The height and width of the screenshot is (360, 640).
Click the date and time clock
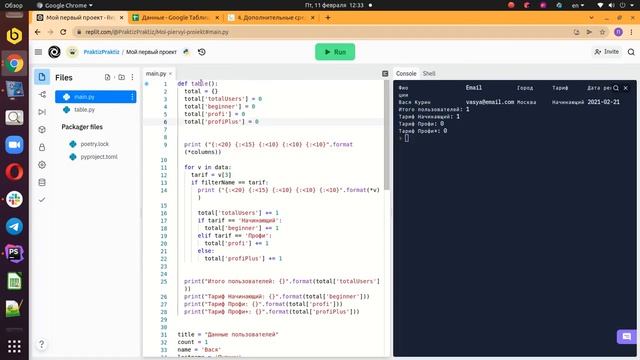pos(334,5)
